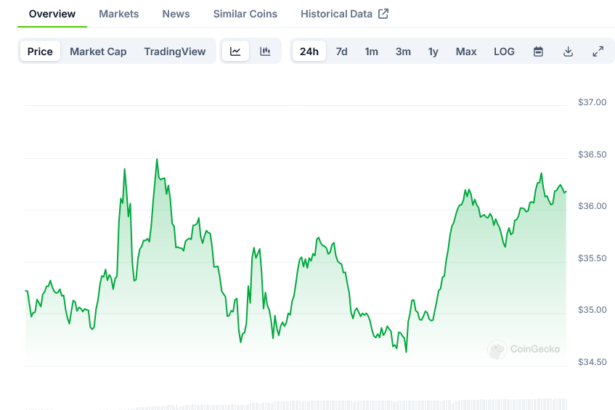The height and width of the screenshot is (410, 615).
Task: Switch to candlestick chart icon
Action: (265, 51)
